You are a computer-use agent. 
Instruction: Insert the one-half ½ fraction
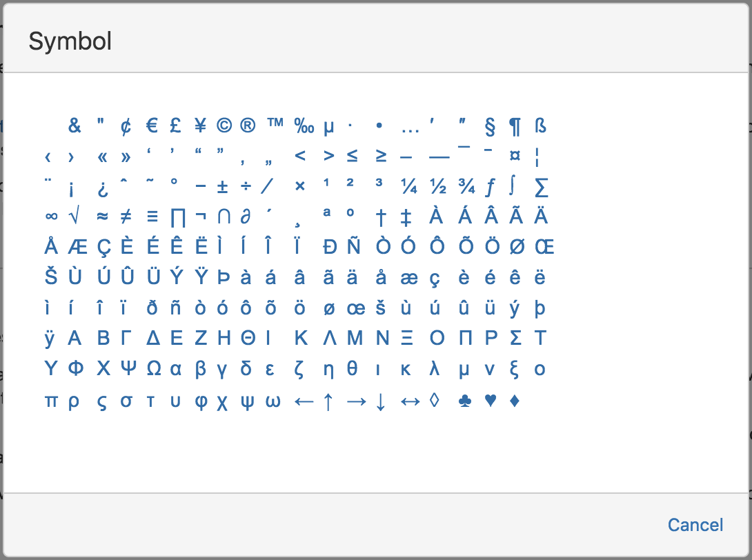(438, 186)
